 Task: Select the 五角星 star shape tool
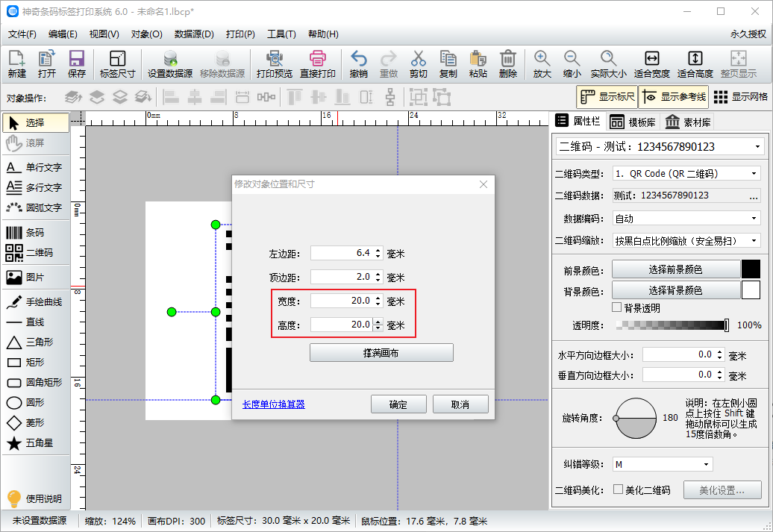[x=36, y=442]
